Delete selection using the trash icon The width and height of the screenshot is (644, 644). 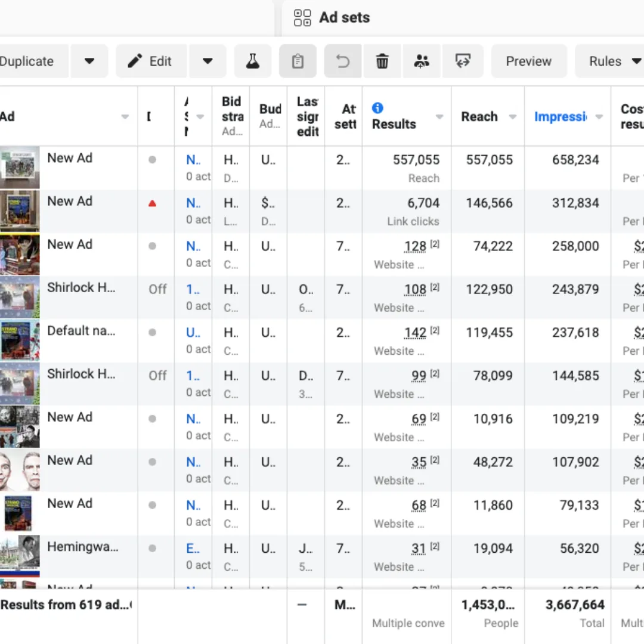(382, 61)
